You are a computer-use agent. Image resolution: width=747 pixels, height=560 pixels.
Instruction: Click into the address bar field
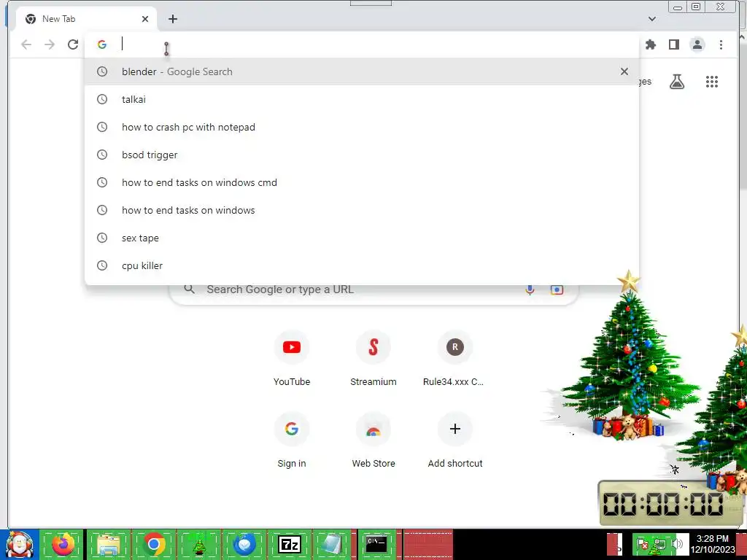(x=362, y=44)
